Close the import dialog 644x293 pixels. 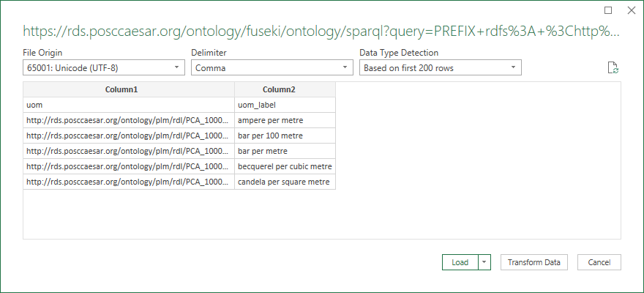632,11
